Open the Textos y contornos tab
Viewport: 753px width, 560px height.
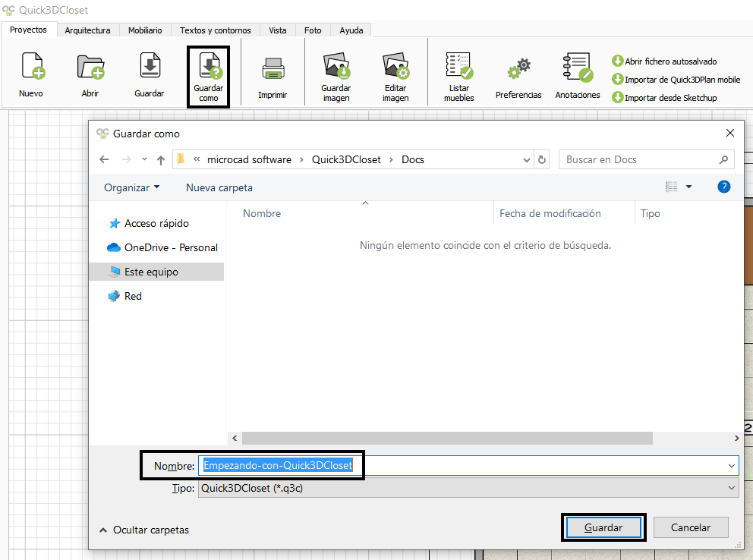pos(215,30)
